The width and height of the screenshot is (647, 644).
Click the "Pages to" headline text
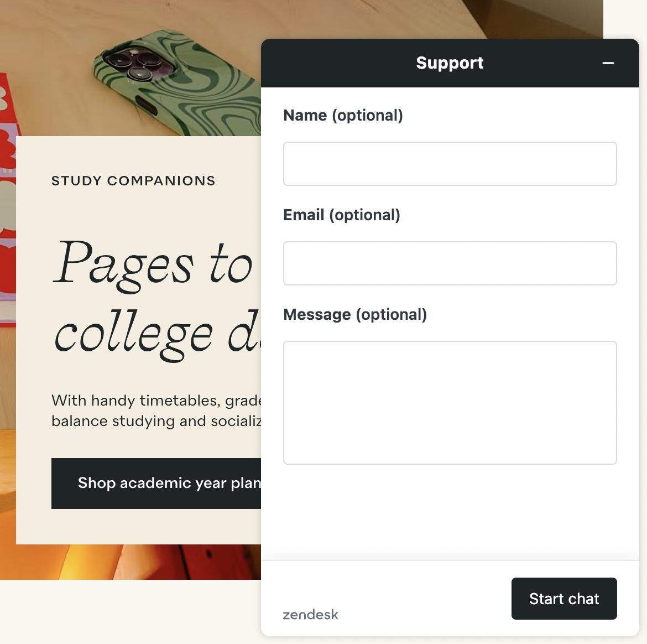[x=153, y=264]
